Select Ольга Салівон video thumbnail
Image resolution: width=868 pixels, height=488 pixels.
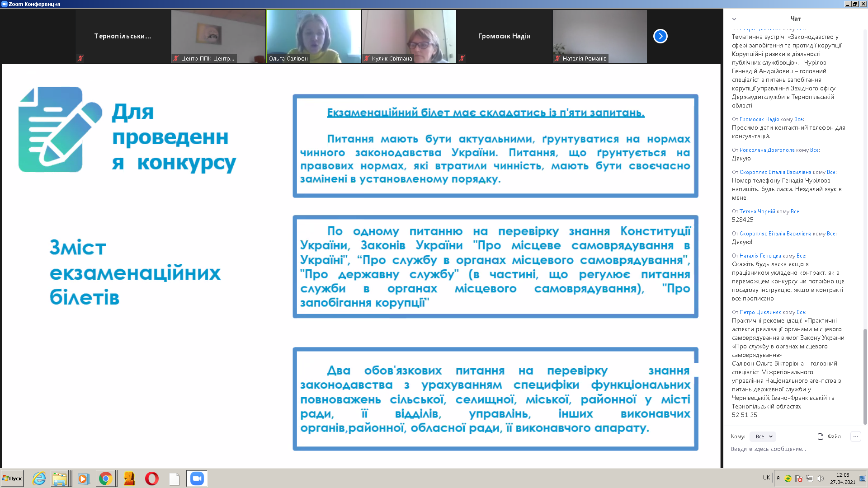(x=314, y=36)
